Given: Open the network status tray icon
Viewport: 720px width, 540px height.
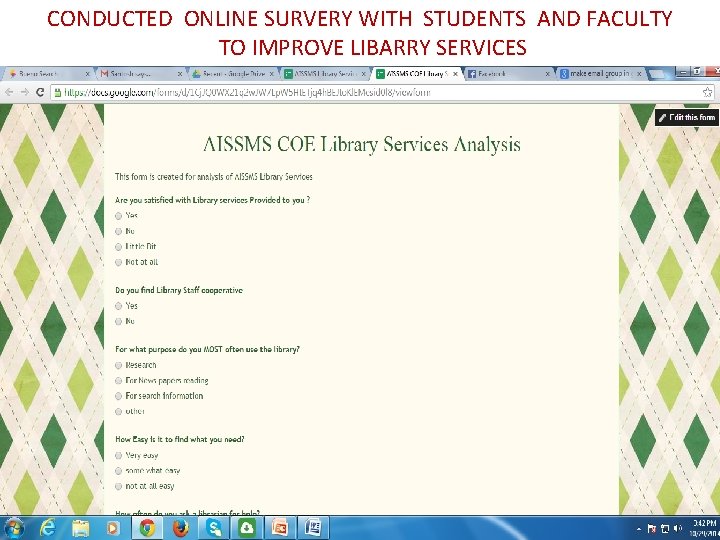Looking at the screenshot, I should point(664,529).
